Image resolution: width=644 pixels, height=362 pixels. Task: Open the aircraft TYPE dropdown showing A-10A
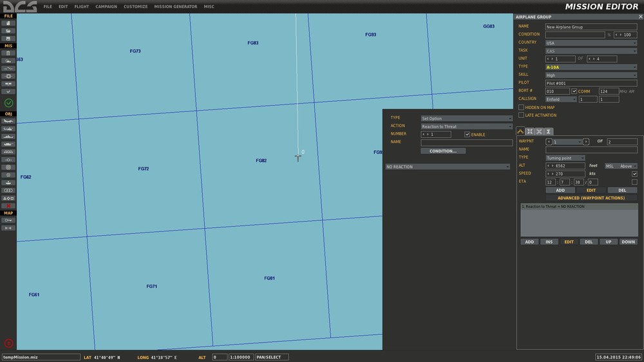click(591, 66)
